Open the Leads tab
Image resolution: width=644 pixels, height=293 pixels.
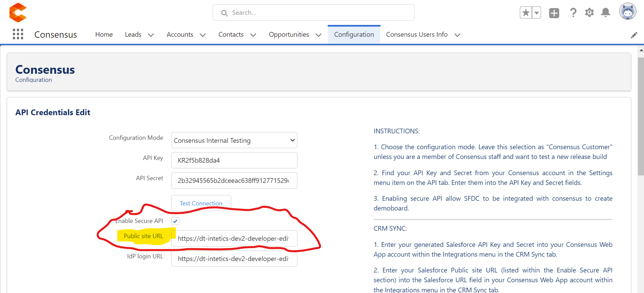133,34
